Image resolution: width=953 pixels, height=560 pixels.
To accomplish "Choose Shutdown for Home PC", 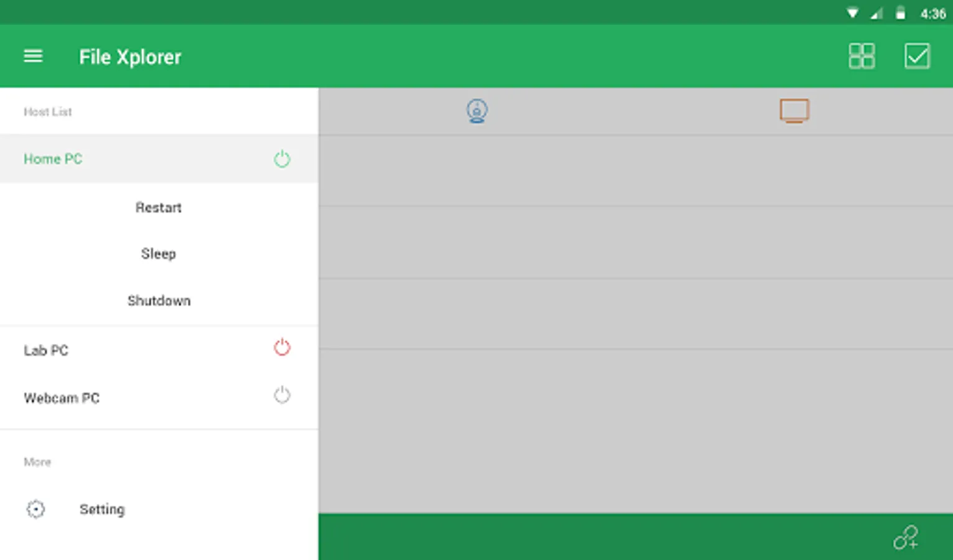I will coord(159,301).
